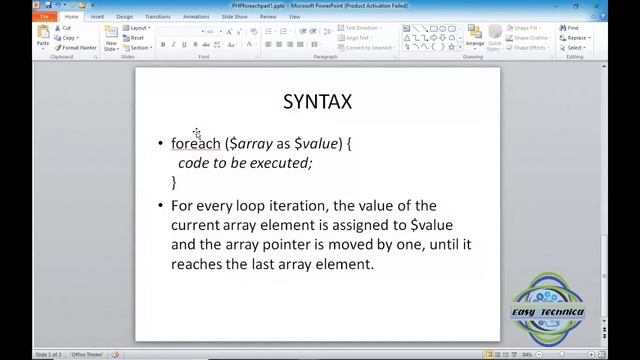The height and width of the screenshot is (360, 640).
Task: Save the presentation from Quick Access Toolbar
Action: click(49, 5)
